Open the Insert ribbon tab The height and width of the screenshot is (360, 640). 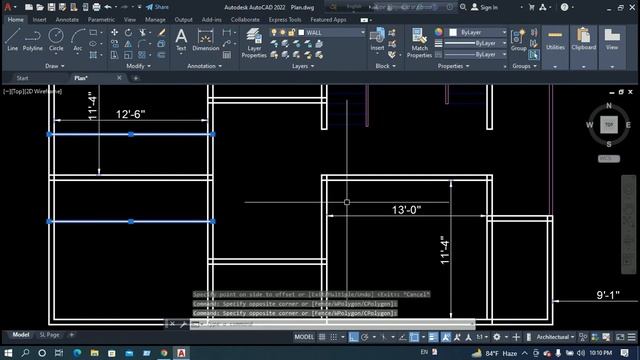click(39, 20)
